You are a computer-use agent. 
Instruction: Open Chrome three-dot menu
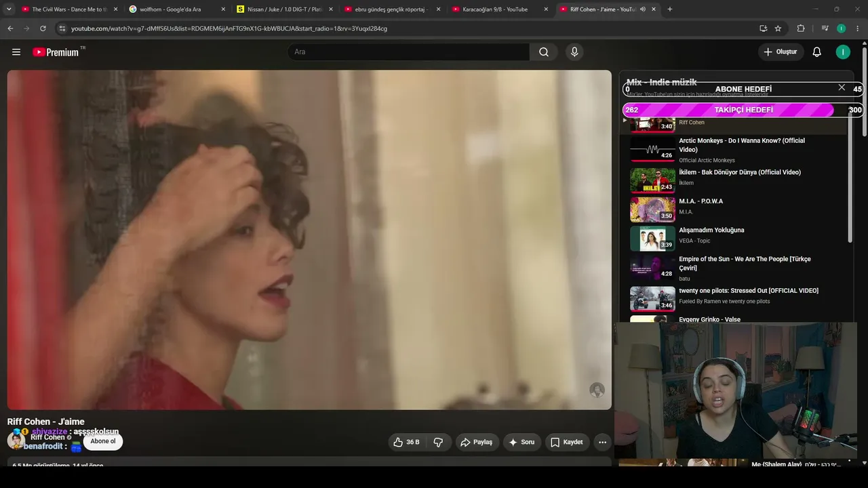(858, 28)
